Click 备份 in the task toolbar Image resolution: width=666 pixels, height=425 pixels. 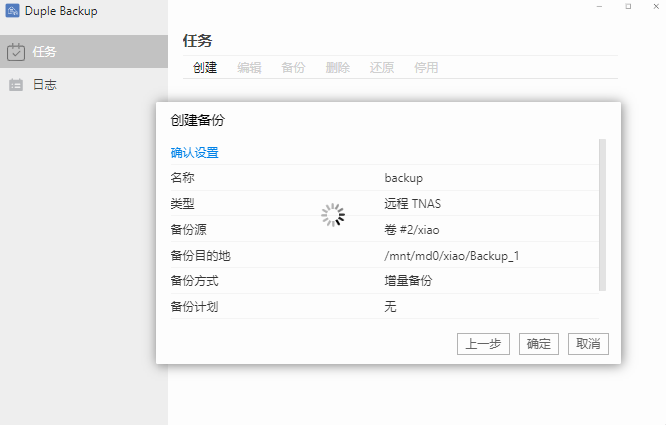[x=293, y=68]
